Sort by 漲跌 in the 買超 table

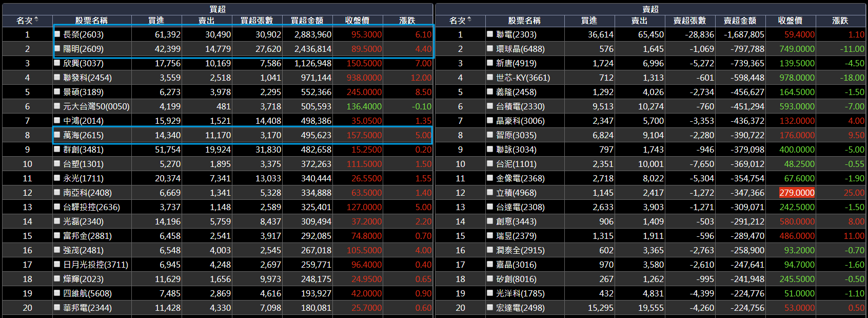pyautogui.click(x=407, y=21)
